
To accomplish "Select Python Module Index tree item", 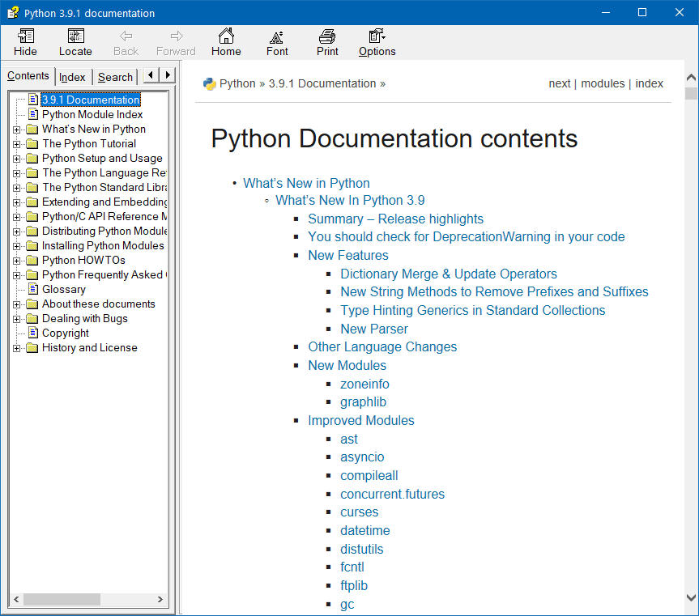I will (92, 114).
